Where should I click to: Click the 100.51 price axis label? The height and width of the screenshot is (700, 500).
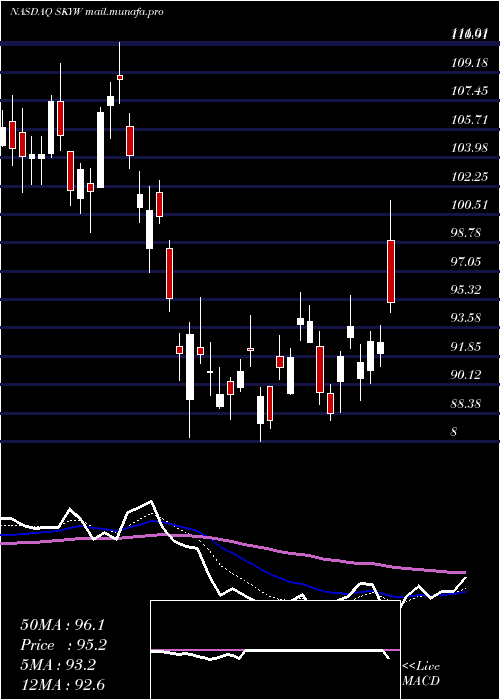[469, 205]
